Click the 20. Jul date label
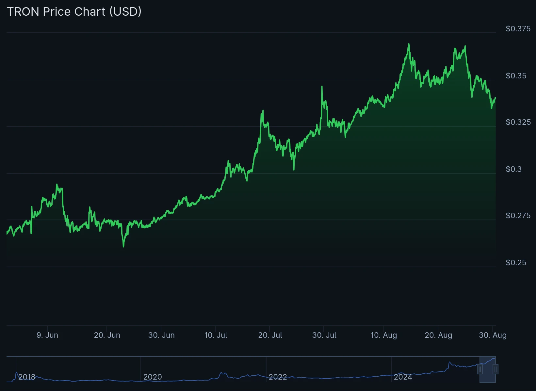This screenshot has width=537, height=392. point(270,335)
